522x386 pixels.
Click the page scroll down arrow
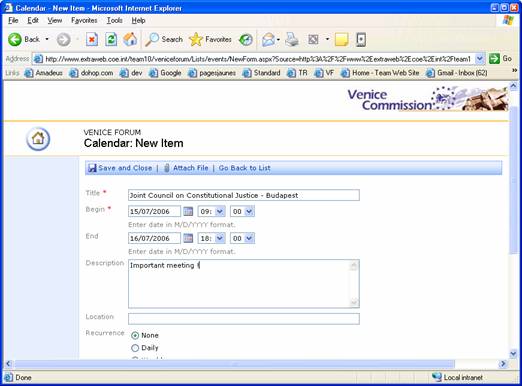point(513,354)
